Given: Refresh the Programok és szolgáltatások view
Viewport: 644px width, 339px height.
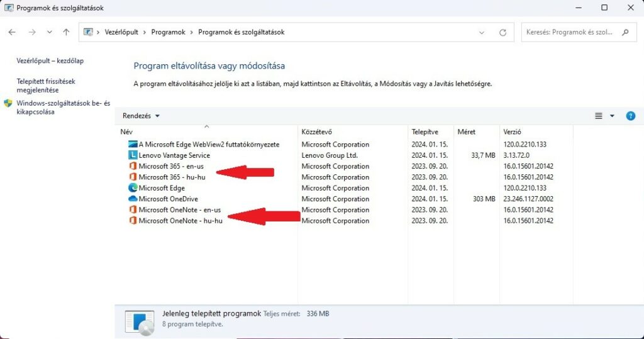Looking at the screenshot, I should [502, 33].
